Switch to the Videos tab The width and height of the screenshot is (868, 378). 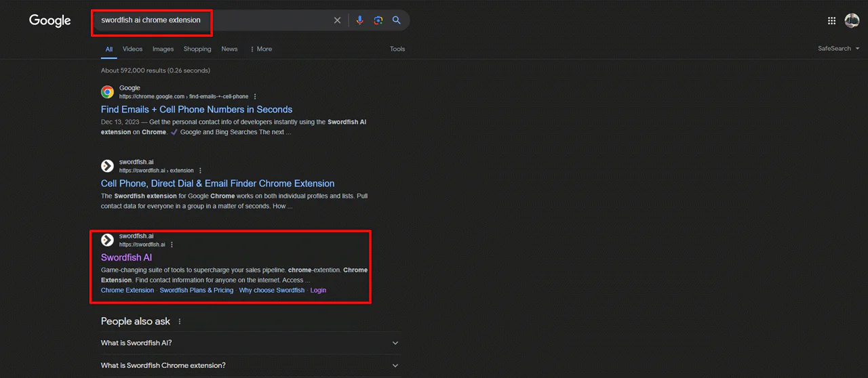(x=133, y=49)
